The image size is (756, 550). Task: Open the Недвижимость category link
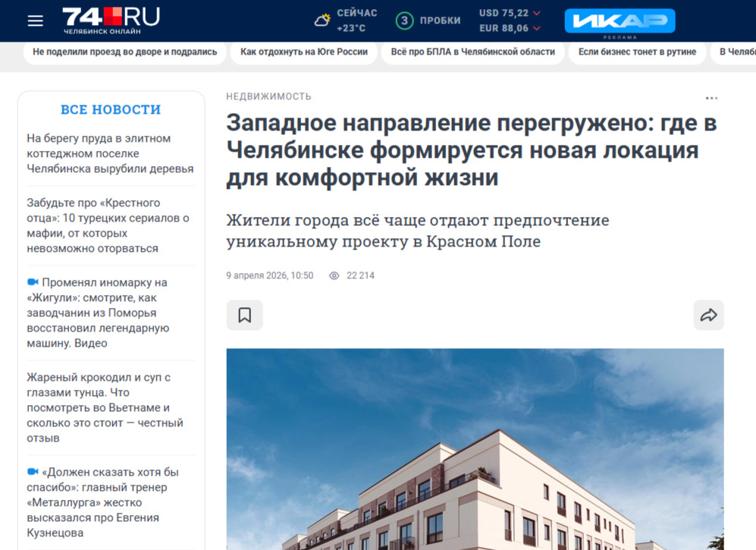pos(268,96)
